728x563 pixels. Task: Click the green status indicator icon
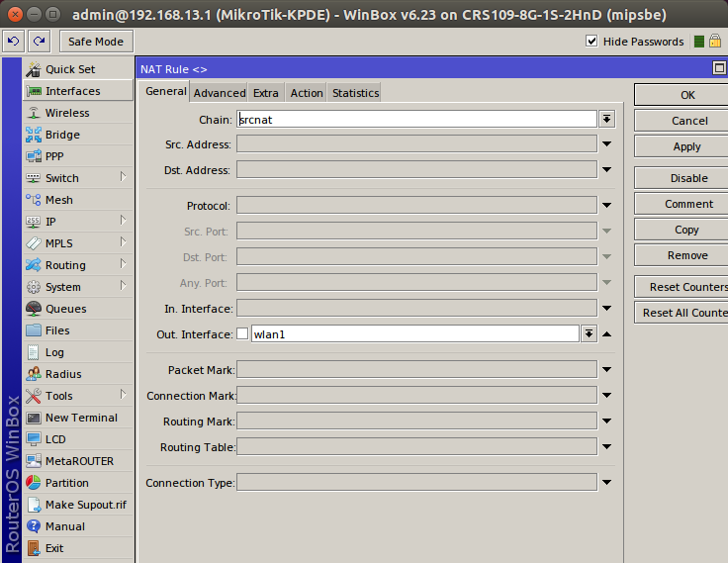coord(699,42)
